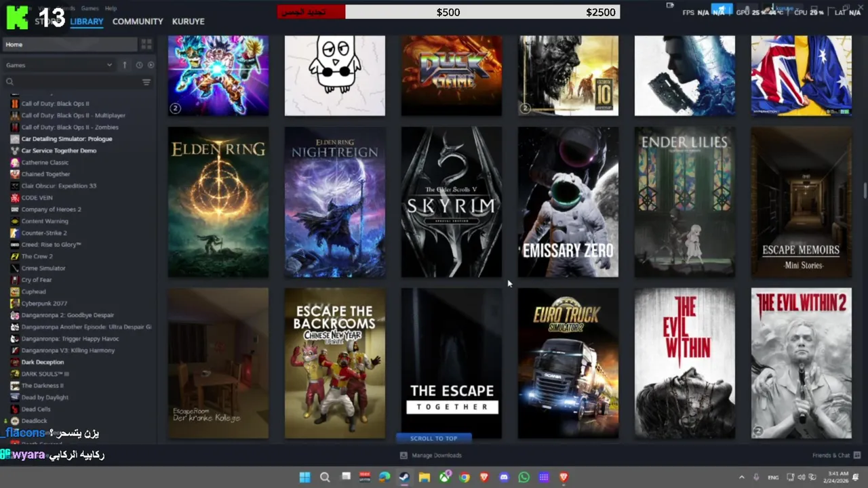Open the Help menu
868x488 pixels.
coord(111,8)
